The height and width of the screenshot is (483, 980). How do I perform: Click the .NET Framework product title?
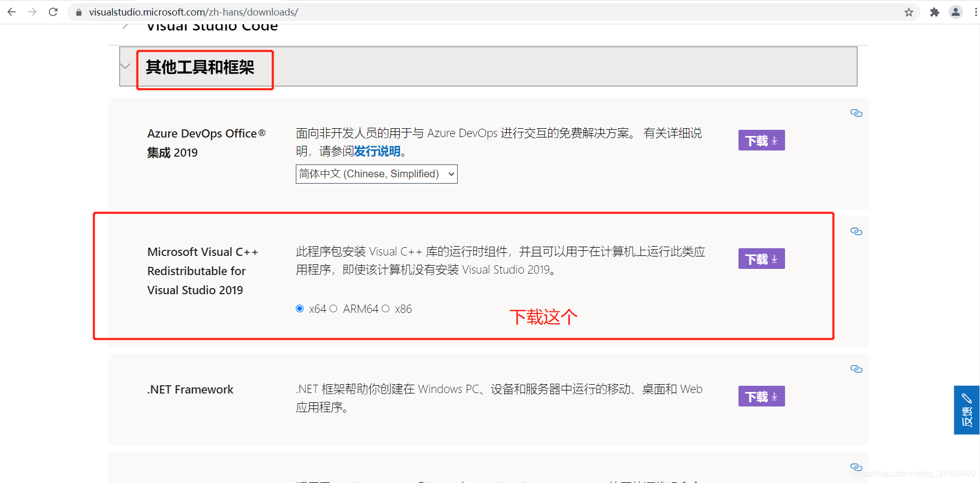(x=190, y=389)
